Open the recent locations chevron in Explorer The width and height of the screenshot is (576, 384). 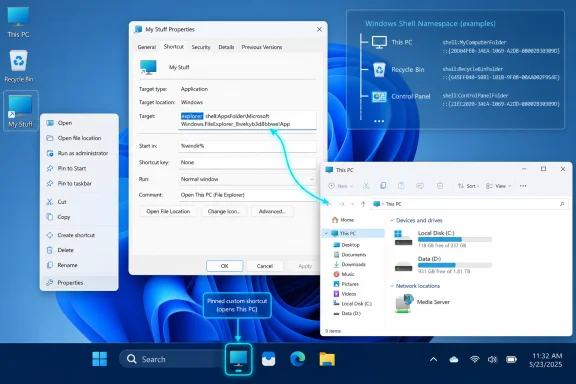(x=352, y=204)
